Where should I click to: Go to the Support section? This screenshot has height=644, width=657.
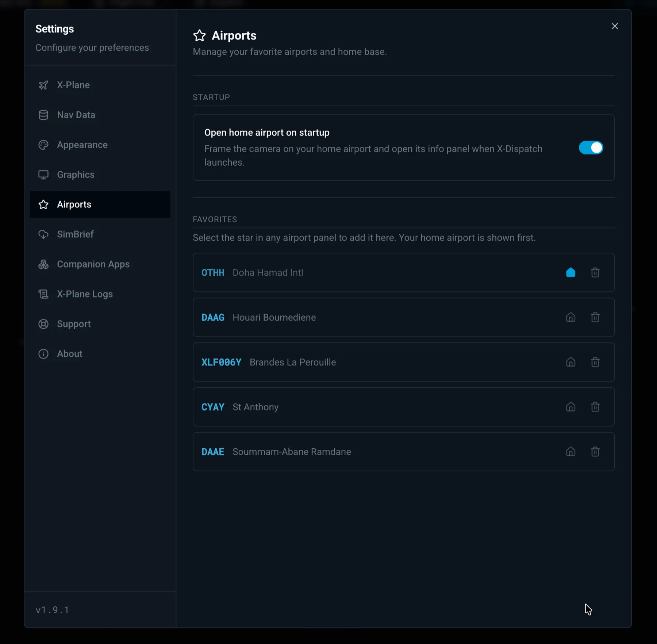coord(100,324)
